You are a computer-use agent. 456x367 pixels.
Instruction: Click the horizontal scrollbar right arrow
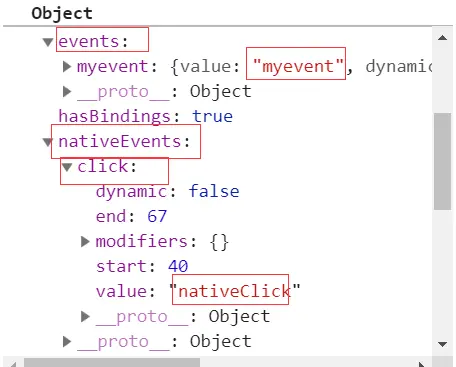[x=422, y=363]
